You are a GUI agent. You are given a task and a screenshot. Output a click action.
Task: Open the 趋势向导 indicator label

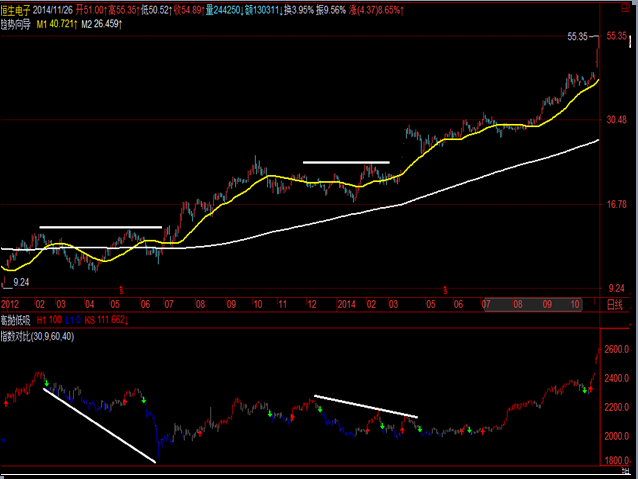coord(17,21)
